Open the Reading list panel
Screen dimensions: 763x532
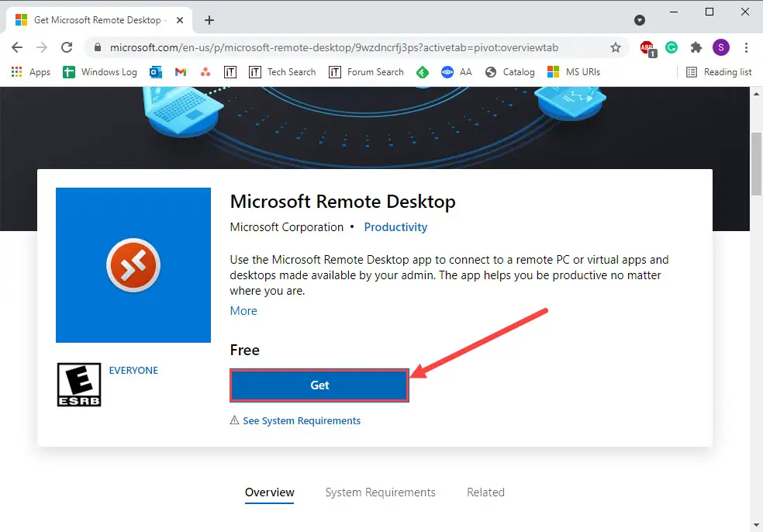(x=719, y=72)
